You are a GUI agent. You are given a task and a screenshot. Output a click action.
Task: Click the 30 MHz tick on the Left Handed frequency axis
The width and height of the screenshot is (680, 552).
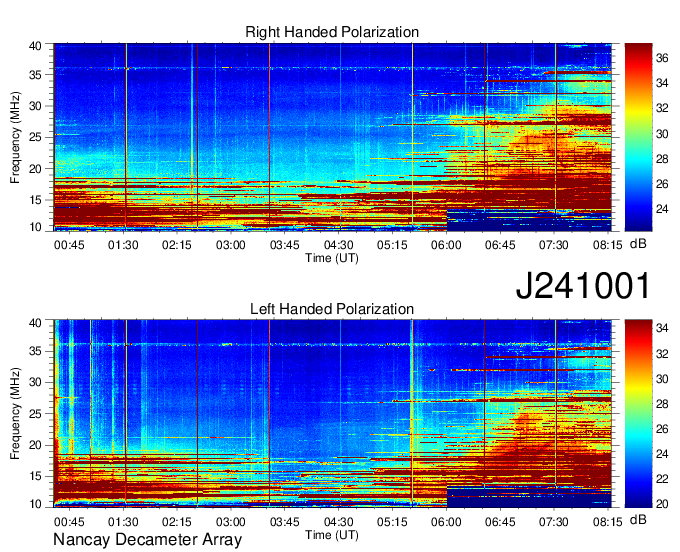(x=35, y=382)
